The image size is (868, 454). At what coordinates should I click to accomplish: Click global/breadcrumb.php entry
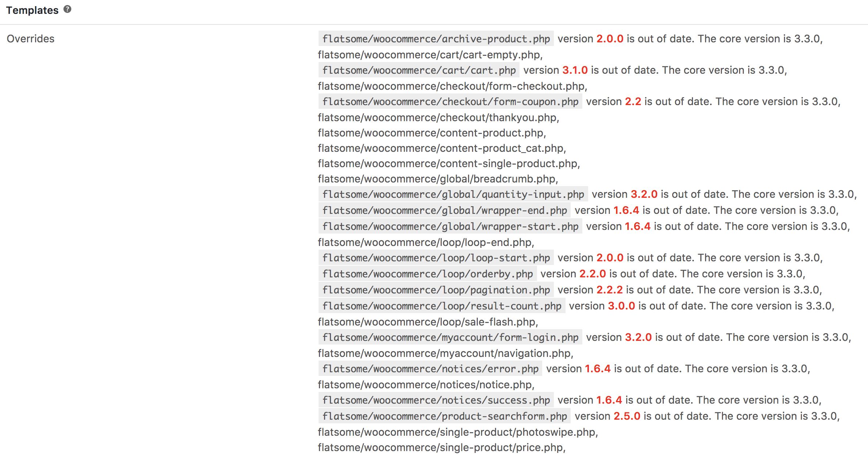click(438, 179)
